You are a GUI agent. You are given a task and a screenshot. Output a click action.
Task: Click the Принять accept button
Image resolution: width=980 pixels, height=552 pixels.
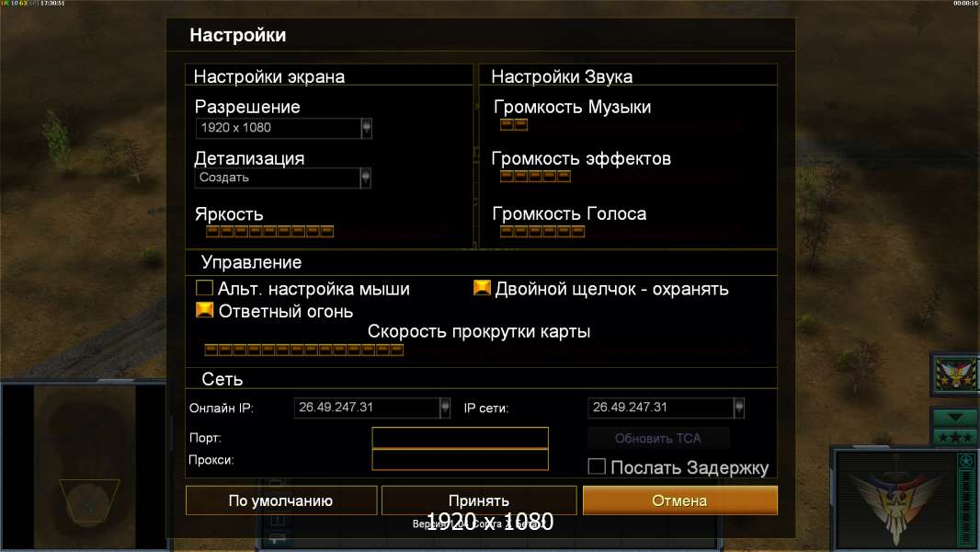(479, 500)
